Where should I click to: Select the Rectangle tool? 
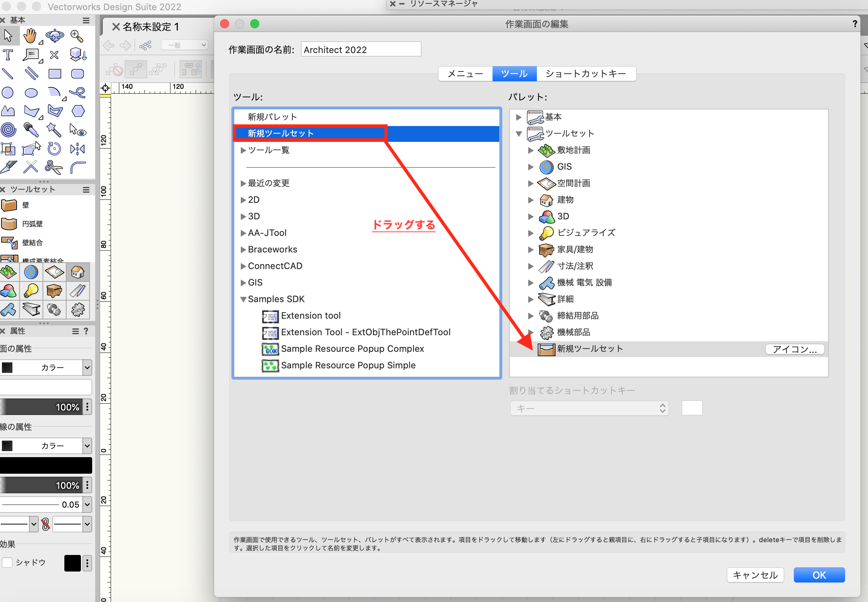point(55,74)
